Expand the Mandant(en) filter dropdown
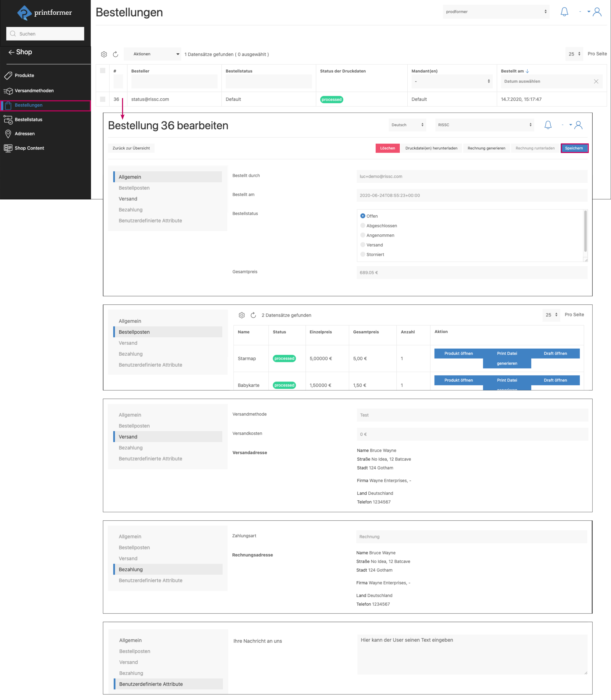 click(452, 81)
